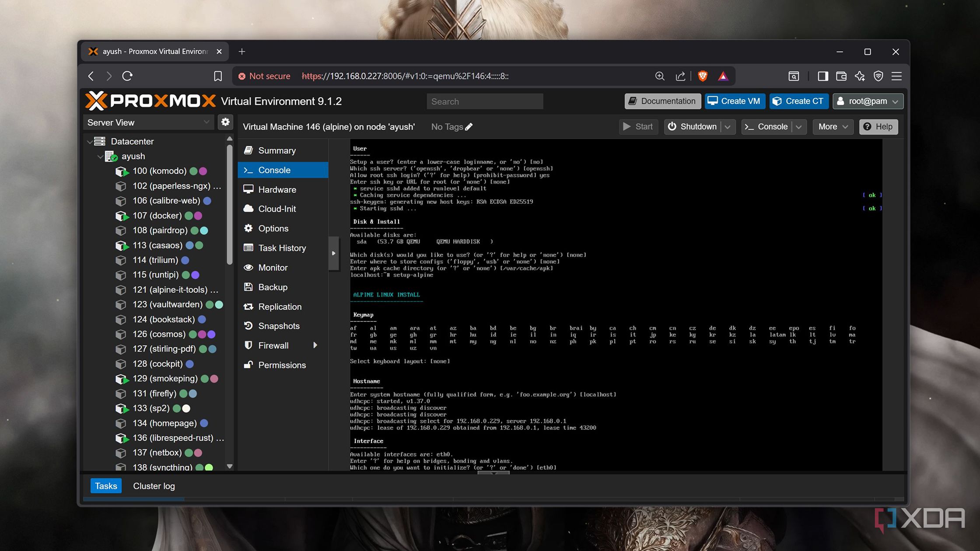Open the Documentation button
The height and width of the screenshot is (551, 980).
pyautogui.click(x=662, y=101)
